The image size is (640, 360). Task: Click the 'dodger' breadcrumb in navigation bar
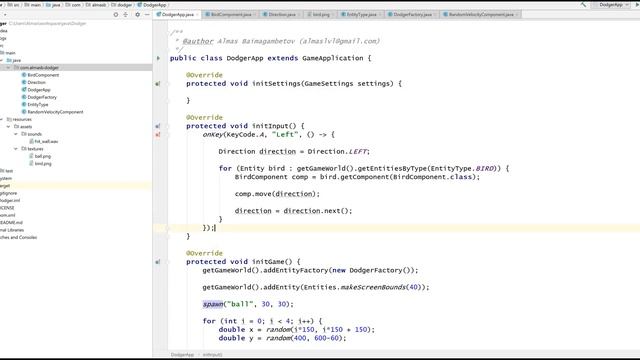click(x=122, y=5)
